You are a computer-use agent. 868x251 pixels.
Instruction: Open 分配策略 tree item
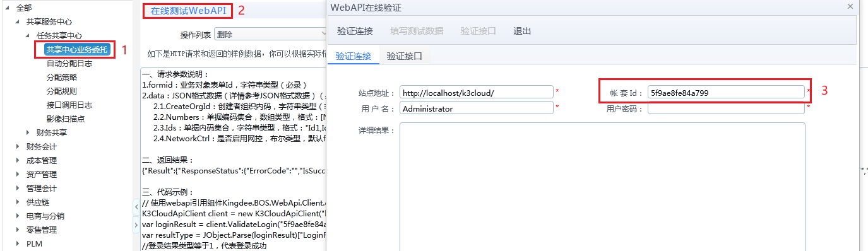point(62,77)
